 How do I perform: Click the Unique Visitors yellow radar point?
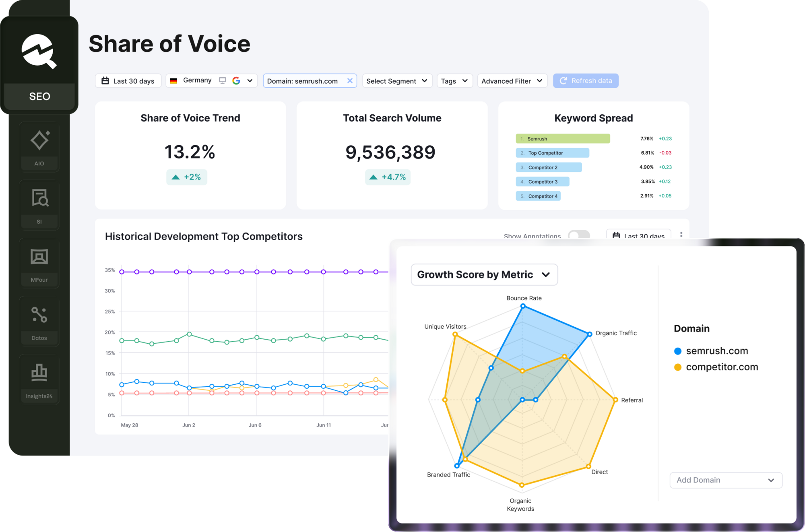(455, 334)
